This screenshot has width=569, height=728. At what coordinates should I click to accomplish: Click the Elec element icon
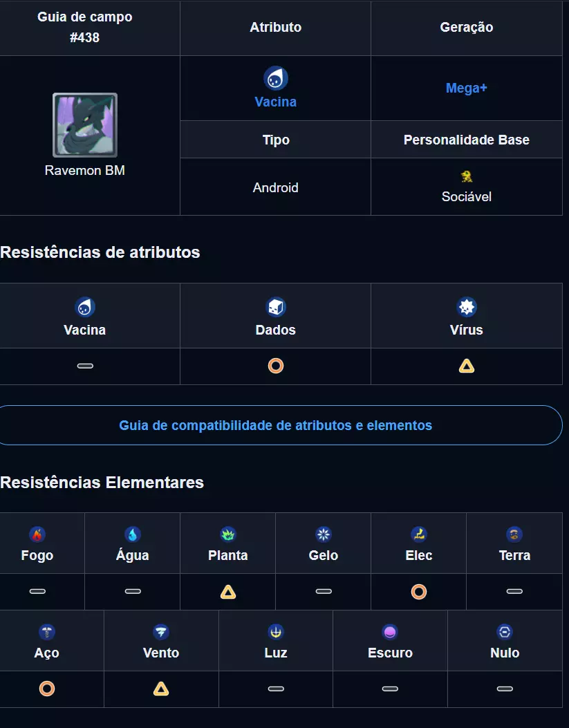[419, 534]
